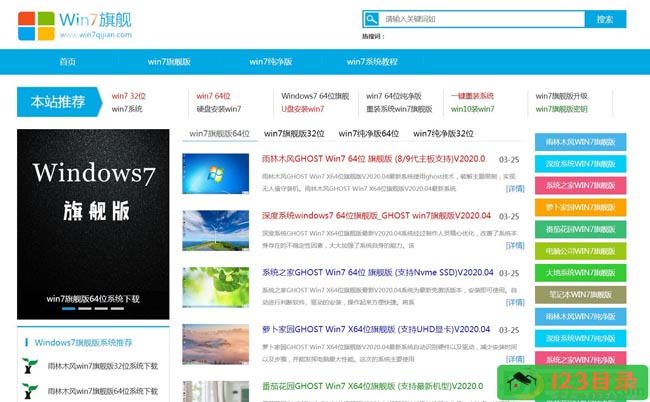This screenshot has width=650, height=402.
Task: Open win7旗舰版 in the navigation bar
Action: 169,62
